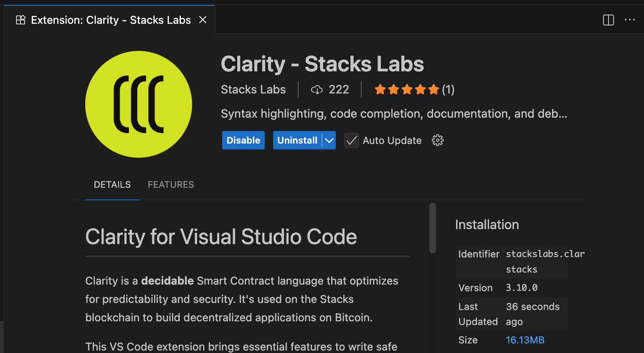Click the readme vertical scrollbar thumb
Viewport: 644px width, 353px height.
point(433,228)
